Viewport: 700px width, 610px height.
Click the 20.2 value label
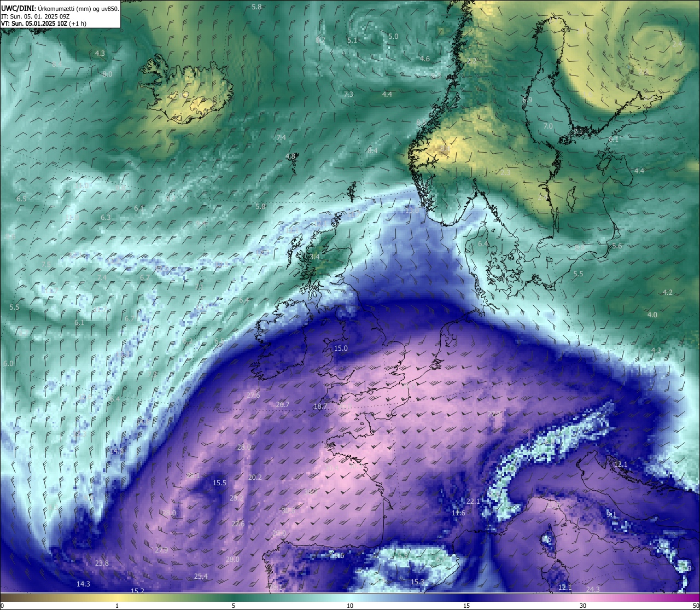[255, 477]
